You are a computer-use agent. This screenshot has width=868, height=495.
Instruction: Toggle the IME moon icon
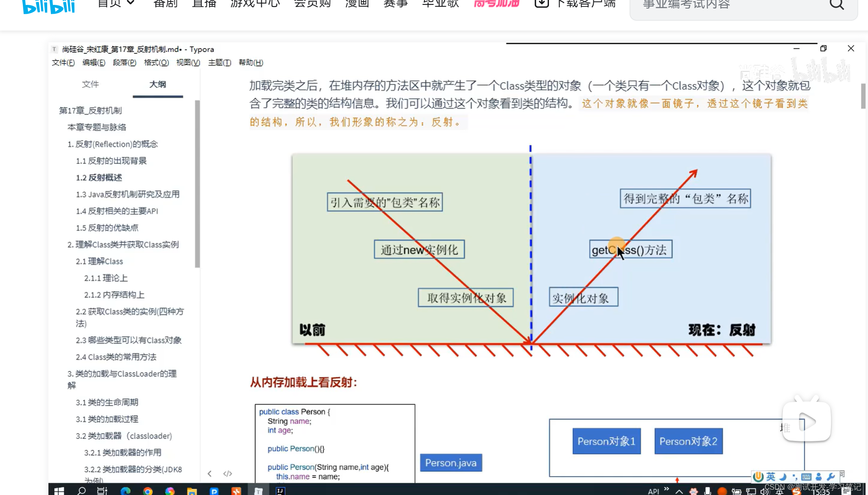click(x=783, y=477)
